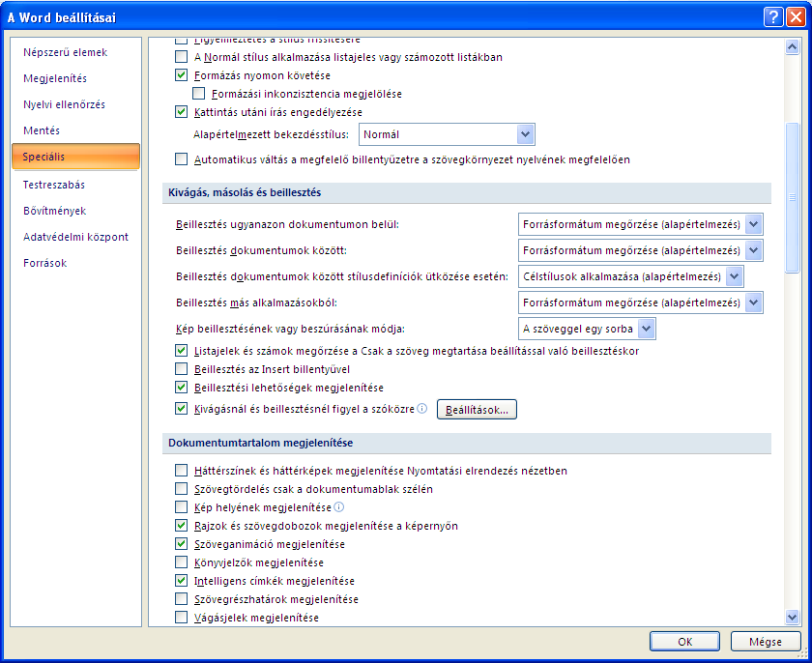
Task: Enable Könyvjelzők megjelenítése
Action: point(182,562)
